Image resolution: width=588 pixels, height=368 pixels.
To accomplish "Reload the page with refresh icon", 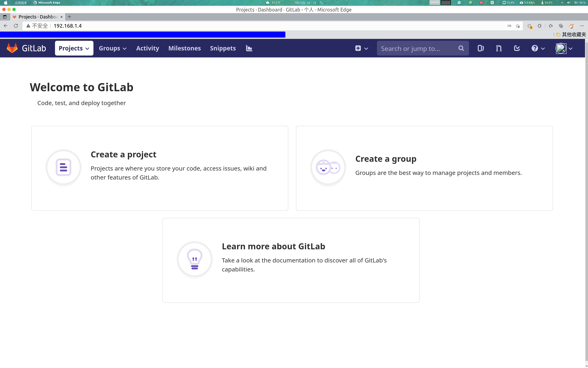I will click(x=16, y=26).
